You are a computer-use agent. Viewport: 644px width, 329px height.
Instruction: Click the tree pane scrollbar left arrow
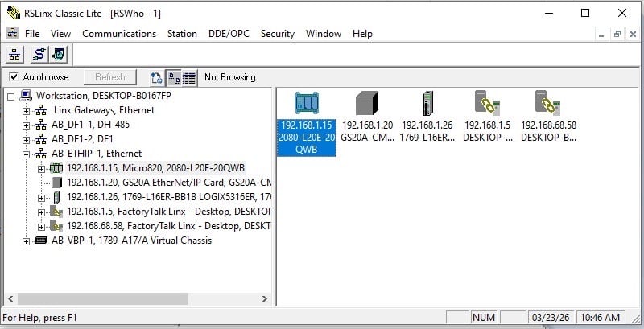click(x=10, y=299)
